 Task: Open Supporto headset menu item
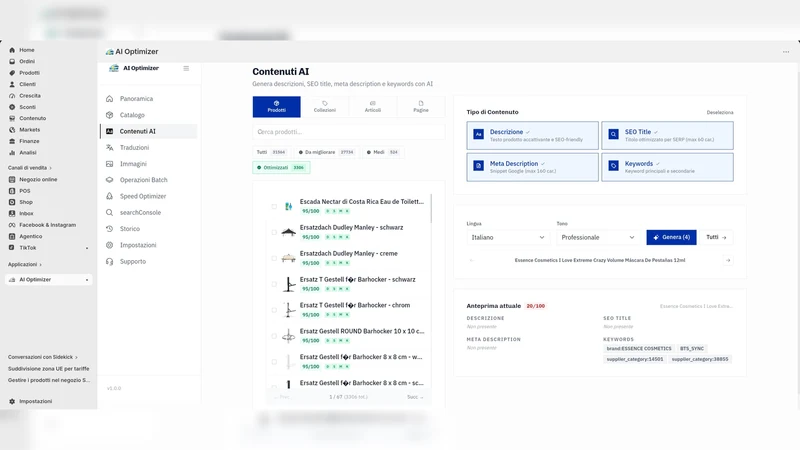tap(133, 261)
